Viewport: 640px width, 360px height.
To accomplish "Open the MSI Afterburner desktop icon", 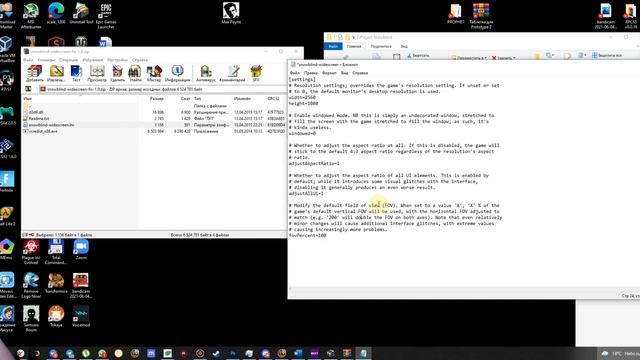I will point(31,16).
